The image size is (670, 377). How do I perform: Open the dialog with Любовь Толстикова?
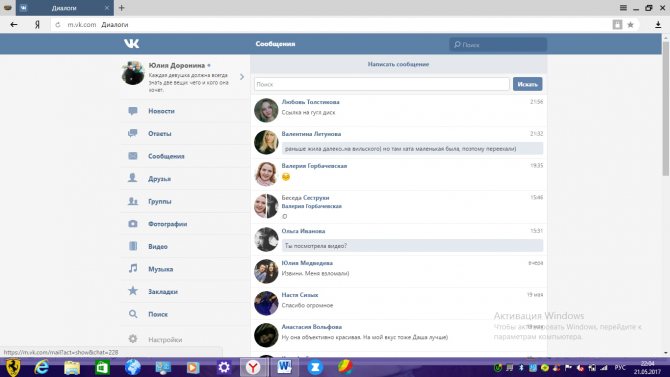[399, 110]
